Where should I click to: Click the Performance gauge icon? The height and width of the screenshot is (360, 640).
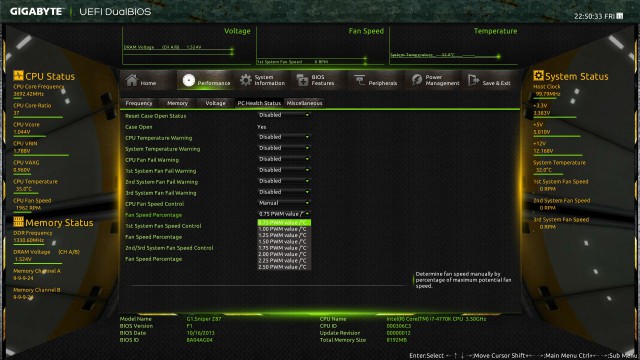coord(189,80)
